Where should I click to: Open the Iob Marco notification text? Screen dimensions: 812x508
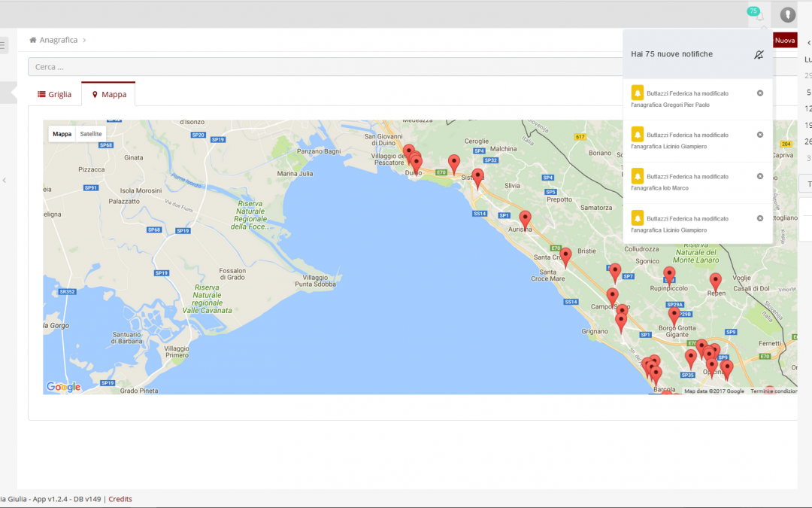pos(680,182)
